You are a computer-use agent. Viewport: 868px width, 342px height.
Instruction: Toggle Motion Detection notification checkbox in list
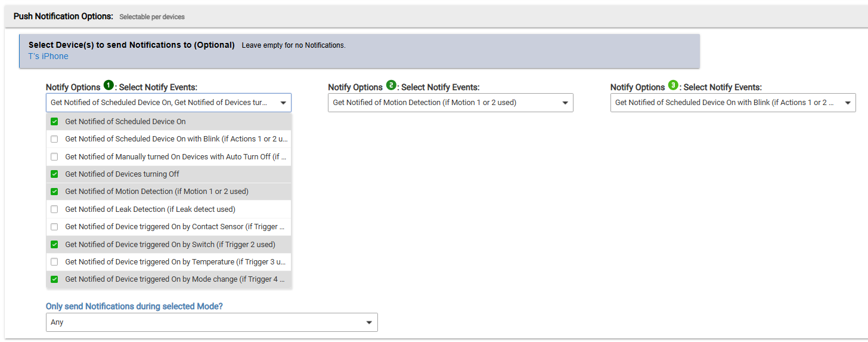(55, 192)
